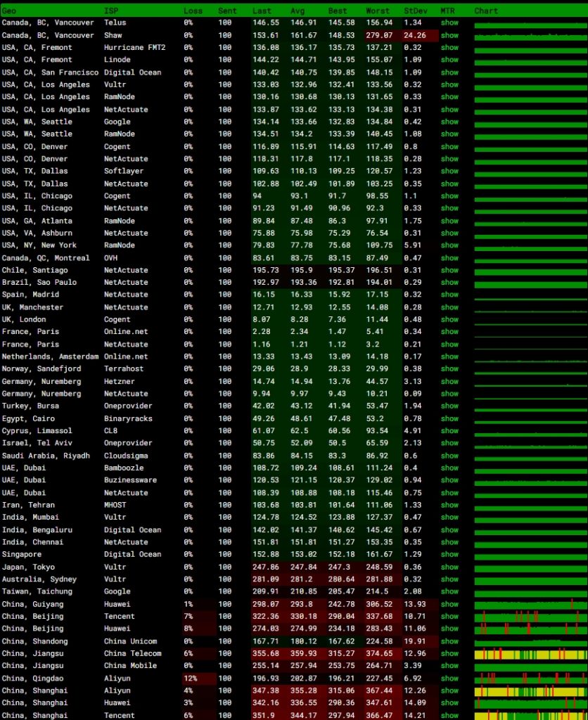Image resolution: width=588 pixels, height=720 pixels.
Task: Show MTR for Madrid NetActuate
Action: pos(449,295)
